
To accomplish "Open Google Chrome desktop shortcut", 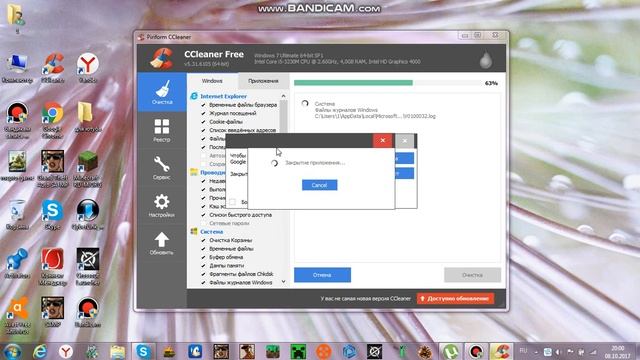I will pyautogui.click(x=52, y=120).
